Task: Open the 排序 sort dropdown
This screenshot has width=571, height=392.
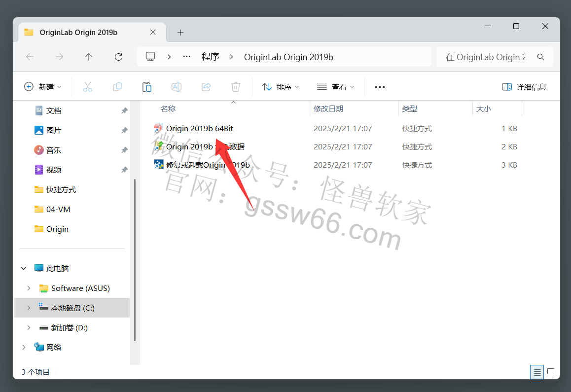Action: point(281,87)
